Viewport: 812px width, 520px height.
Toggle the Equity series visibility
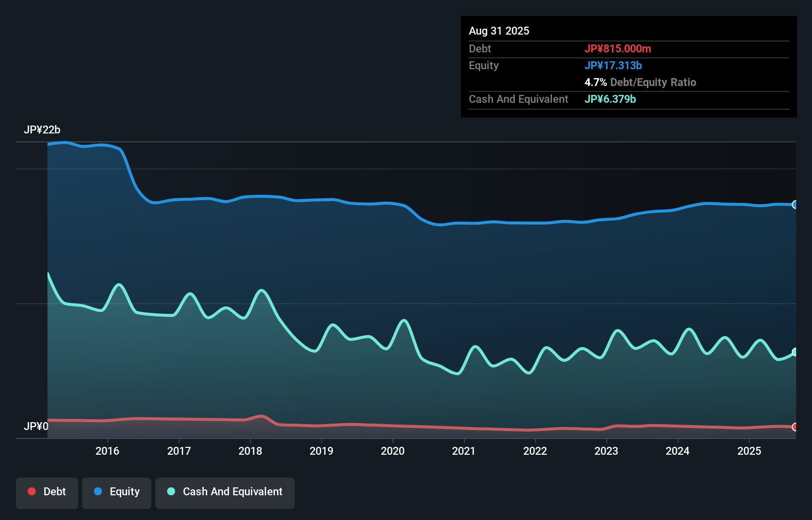(x=116, y=492)
